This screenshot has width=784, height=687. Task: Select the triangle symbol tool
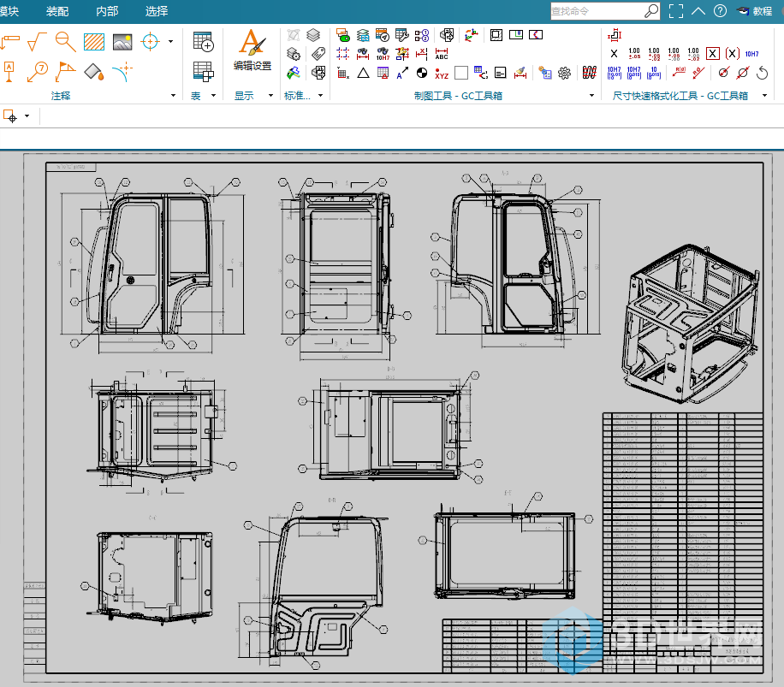364,73
